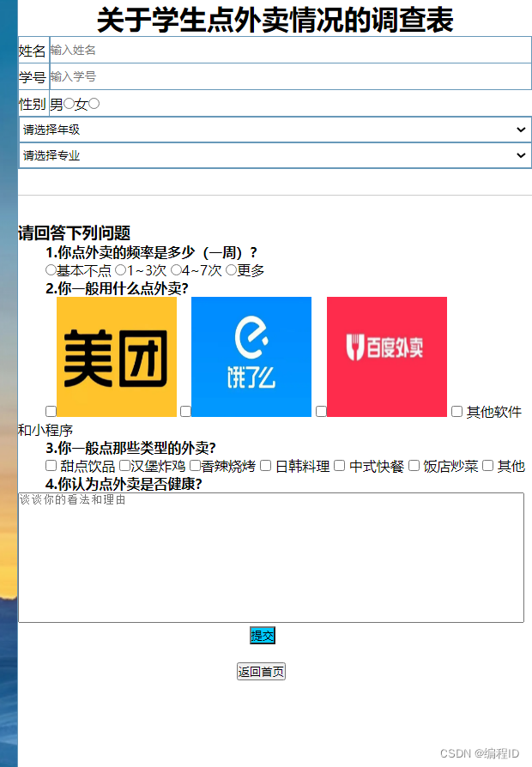Click the 美团 logo image
532x767 pixels.
tap(117, 357)
